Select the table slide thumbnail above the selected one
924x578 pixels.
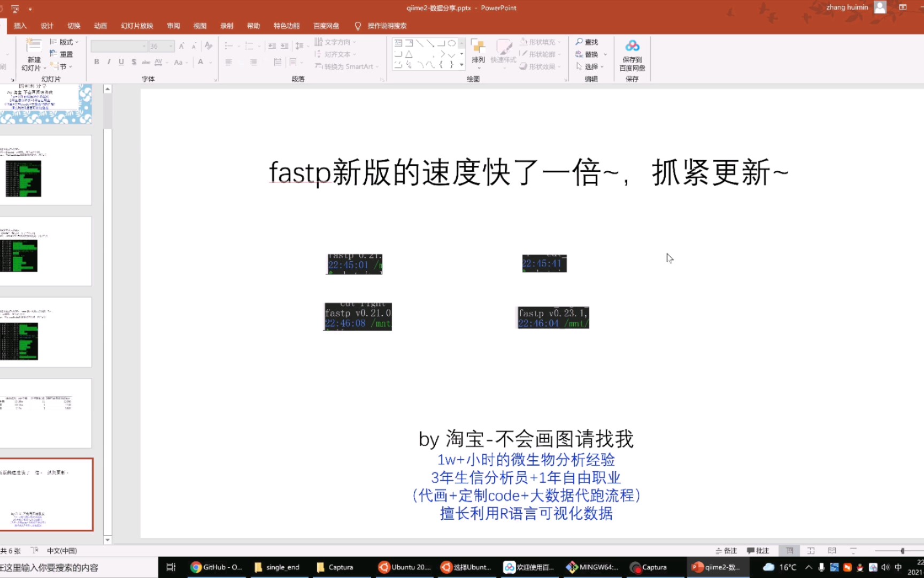(46, 414)
